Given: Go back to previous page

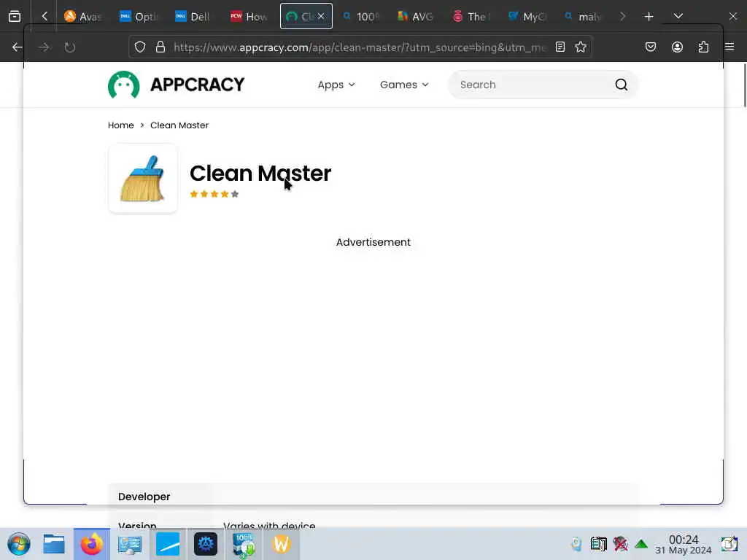Looking at the screenshot, I should pyautogui.click(x=18, y=47).
